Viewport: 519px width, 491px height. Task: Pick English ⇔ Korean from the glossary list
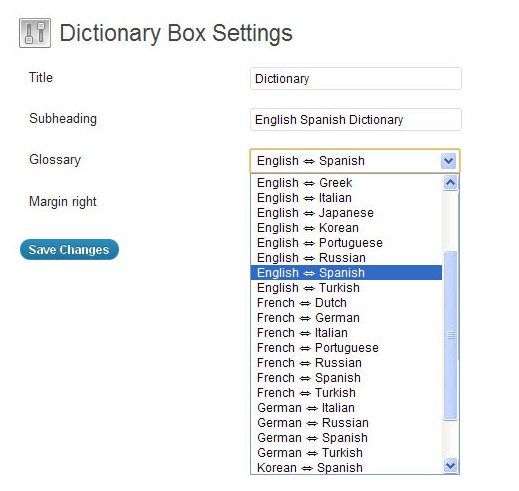[x=346, y=228]
